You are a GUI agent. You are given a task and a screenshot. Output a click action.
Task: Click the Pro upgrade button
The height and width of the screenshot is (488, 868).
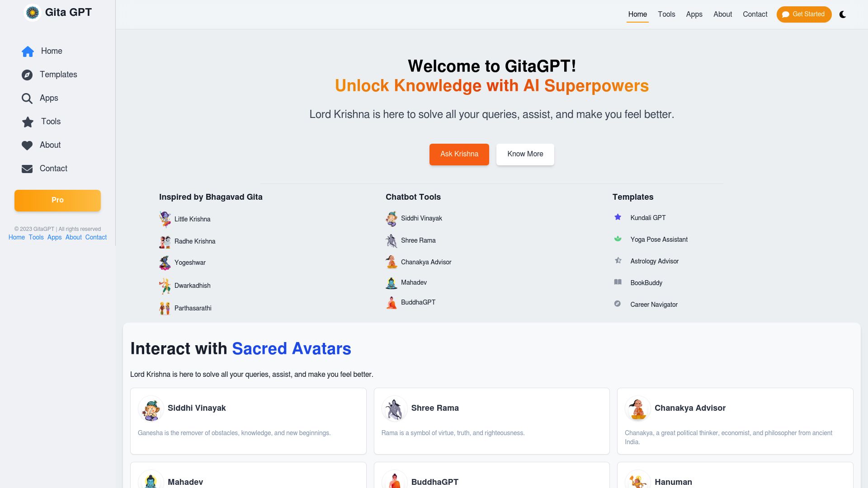click(x=57, y=200)
